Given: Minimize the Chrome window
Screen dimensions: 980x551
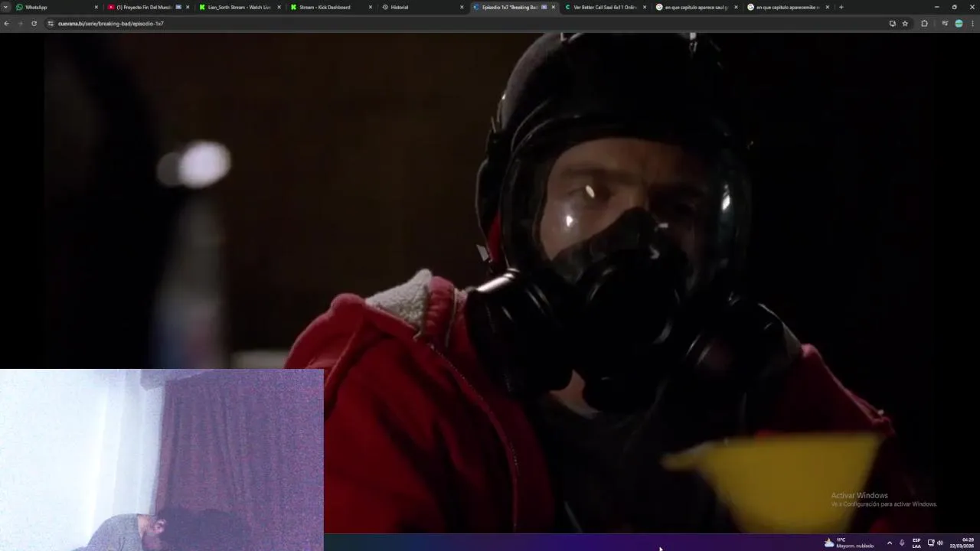Looking at the screenshot, I should point(936,7).
